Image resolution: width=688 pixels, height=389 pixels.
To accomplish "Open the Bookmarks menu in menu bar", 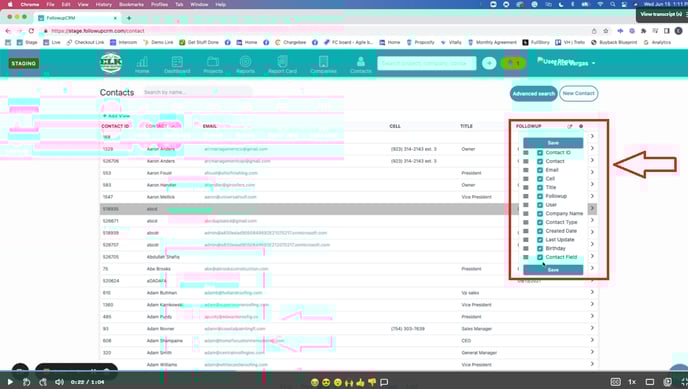I will point(131,4).
